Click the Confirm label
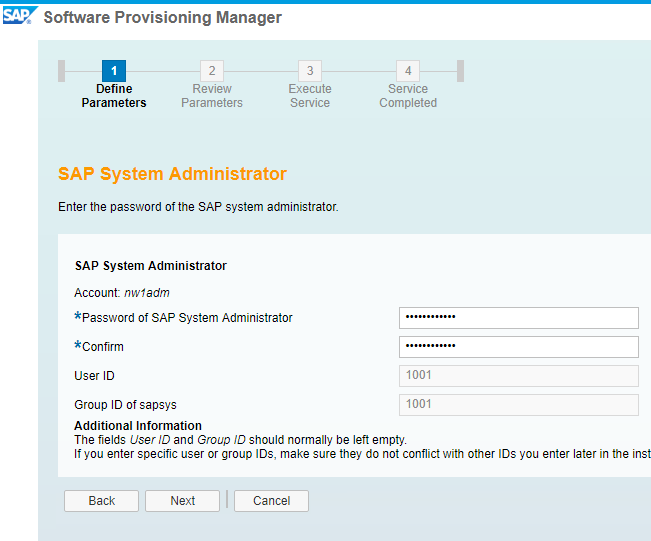The image size is (651, 541). tap(103, 347)
